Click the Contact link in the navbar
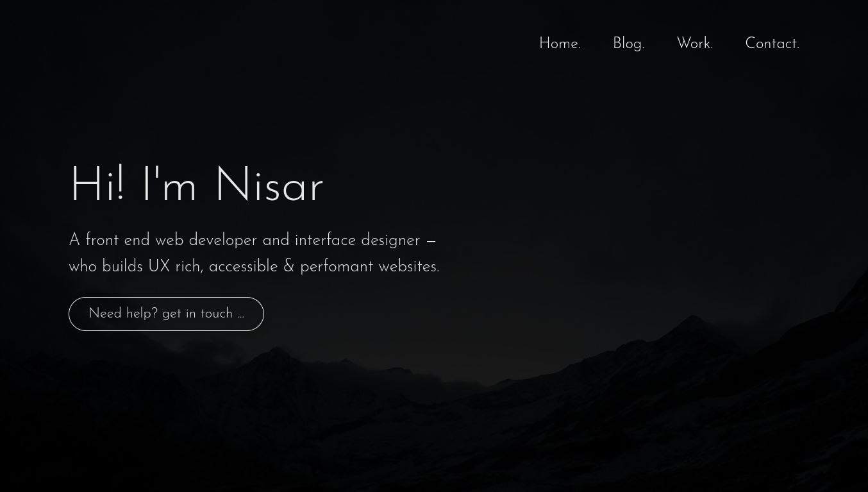Image resolution: width=868 pixels, height=492 pixels. click(x=772, y=44)
